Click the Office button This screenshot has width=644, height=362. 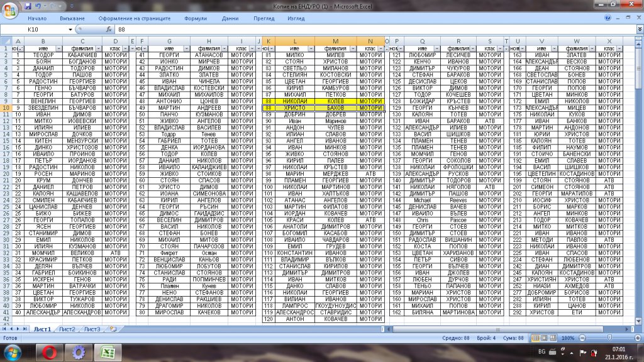pos(9,9)
